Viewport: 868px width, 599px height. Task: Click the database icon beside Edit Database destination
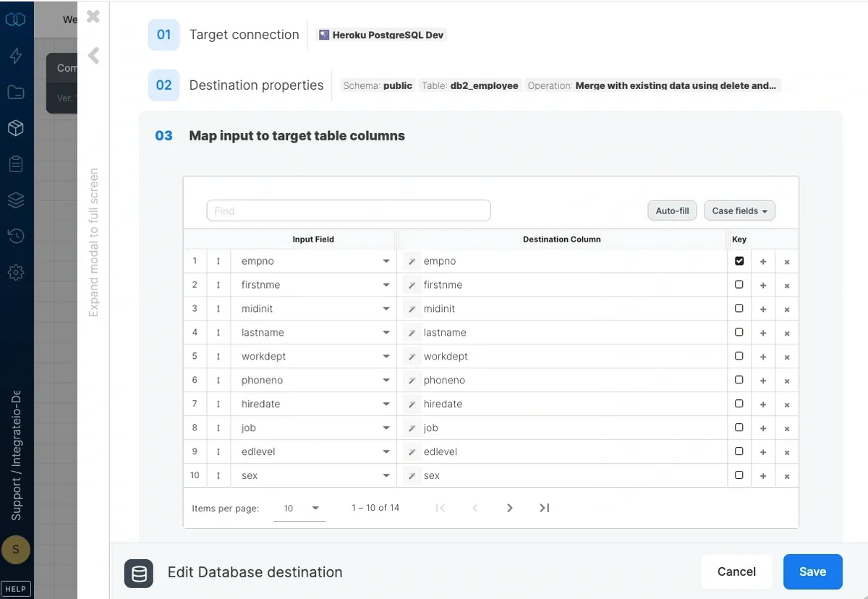138,574
